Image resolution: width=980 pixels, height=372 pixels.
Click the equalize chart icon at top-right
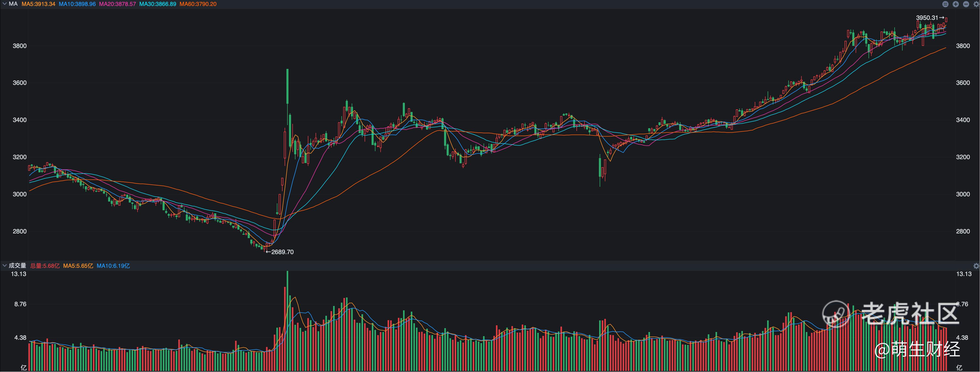coord(945,4)
